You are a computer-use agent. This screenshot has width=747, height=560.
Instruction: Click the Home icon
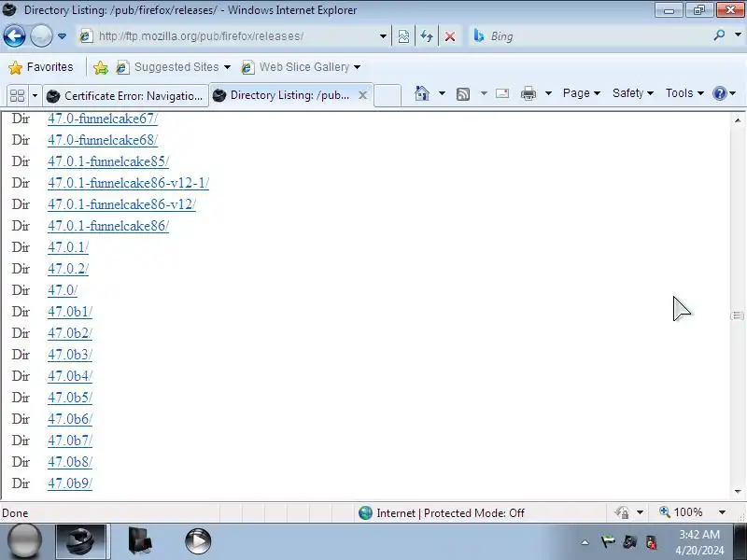tap(422, 93)
